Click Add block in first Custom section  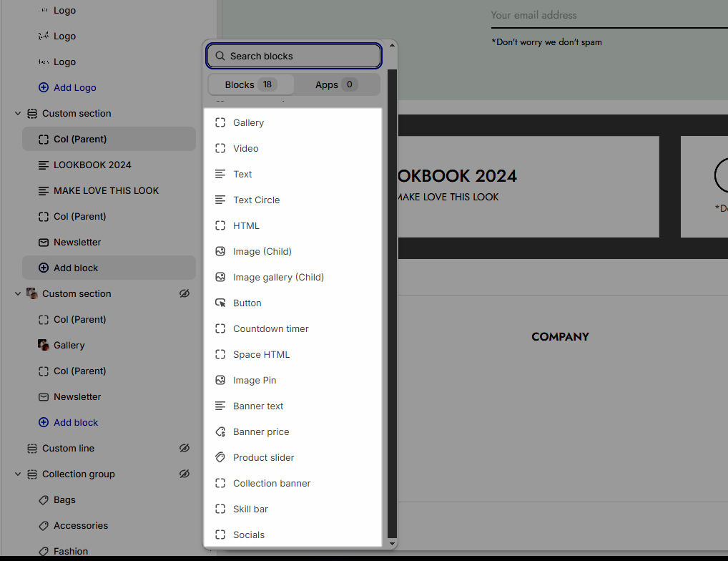click(x=109, y=268)
